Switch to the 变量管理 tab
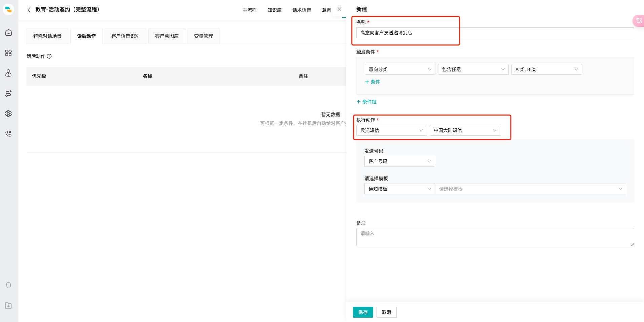 pos(204,36)
